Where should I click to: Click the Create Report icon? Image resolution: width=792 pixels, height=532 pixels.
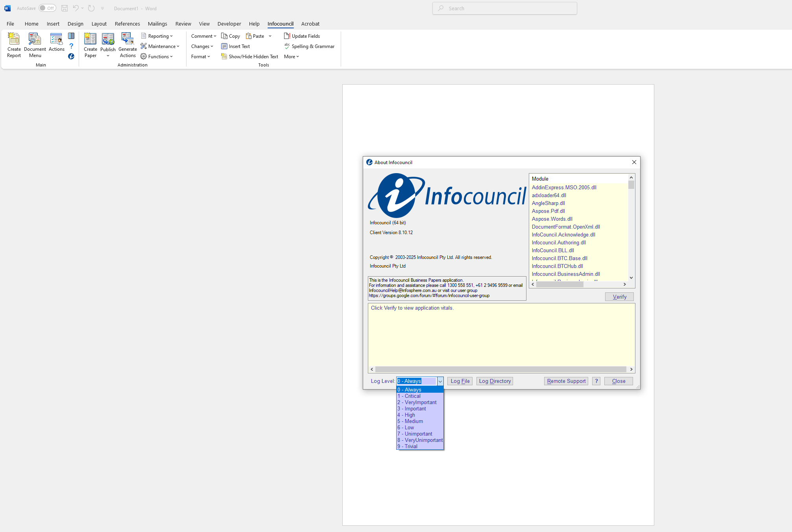[x=14, y=45]
